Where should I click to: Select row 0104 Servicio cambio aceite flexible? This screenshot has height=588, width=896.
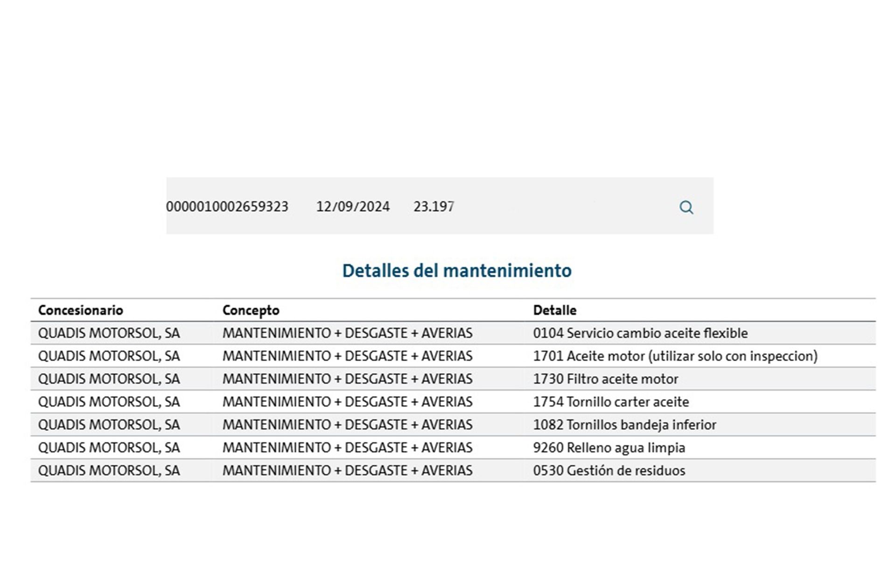[453, 333]
